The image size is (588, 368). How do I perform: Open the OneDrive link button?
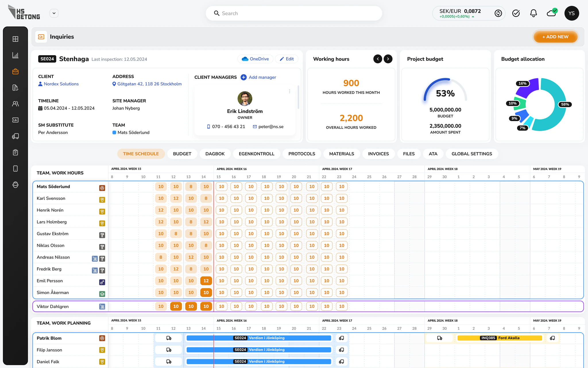pos(255,59)
